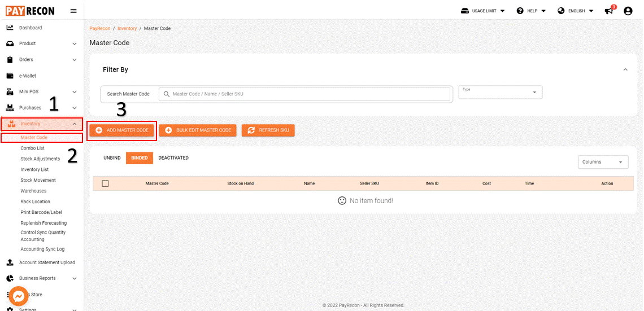Click the Refresh SKU button

point(268,130)
